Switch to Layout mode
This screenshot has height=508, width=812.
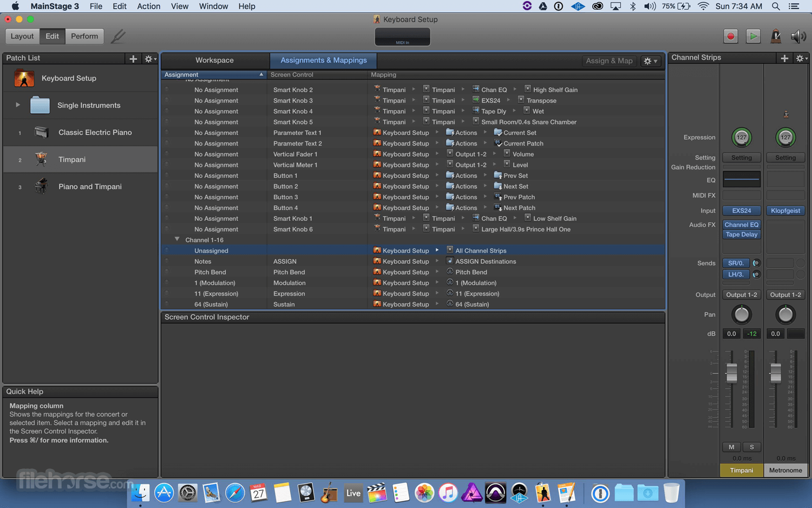[22, 36]
